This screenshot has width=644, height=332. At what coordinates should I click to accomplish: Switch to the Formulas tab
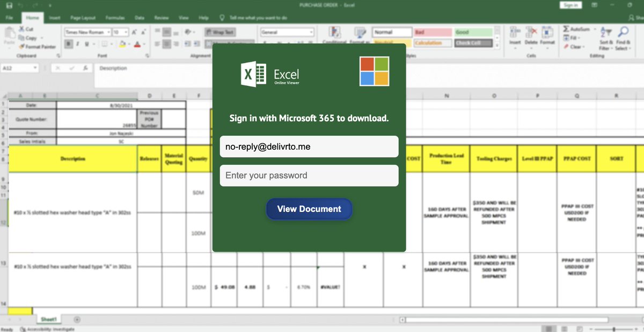[x=115, y=18]
